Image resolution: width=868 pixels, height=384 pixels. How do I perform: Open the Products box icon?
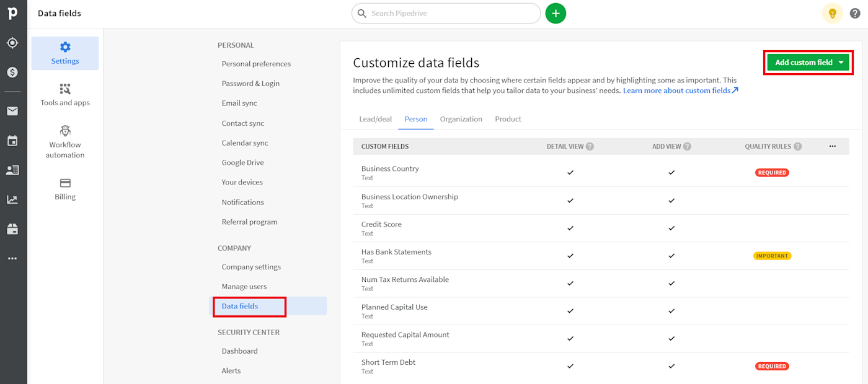(12, 229)
